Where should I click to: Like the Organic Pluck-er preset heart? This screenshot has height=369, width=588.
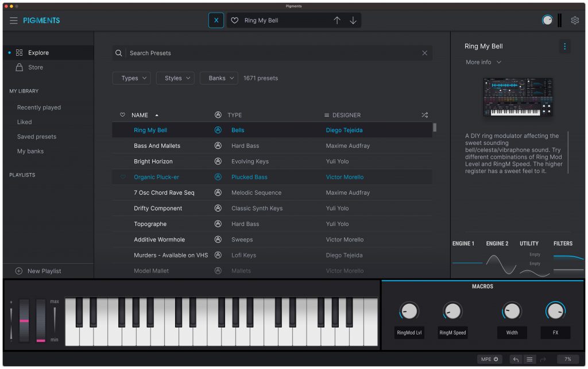tap(122, 177)
